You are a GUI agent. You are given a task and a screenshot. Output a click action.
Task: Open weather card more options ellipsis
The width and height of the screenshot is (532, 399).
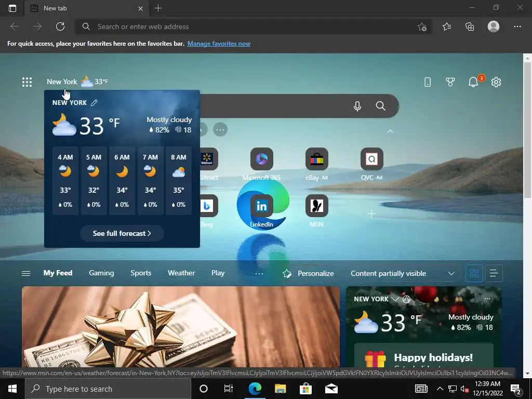(487, 299)
